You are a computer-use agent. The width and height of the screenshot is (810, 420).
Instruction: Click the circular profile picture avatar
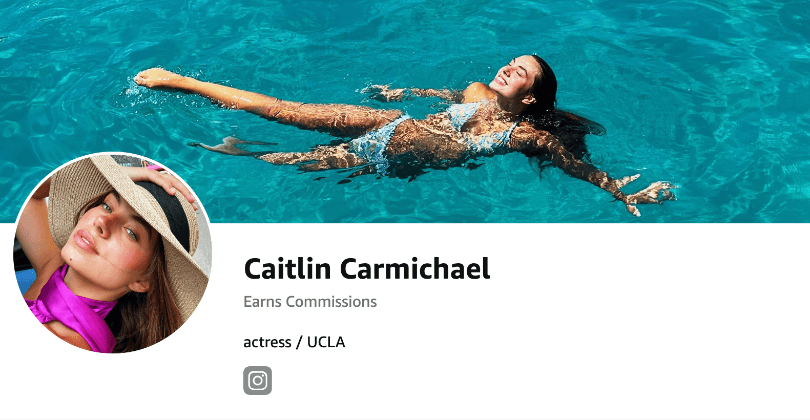pos(112,253)
